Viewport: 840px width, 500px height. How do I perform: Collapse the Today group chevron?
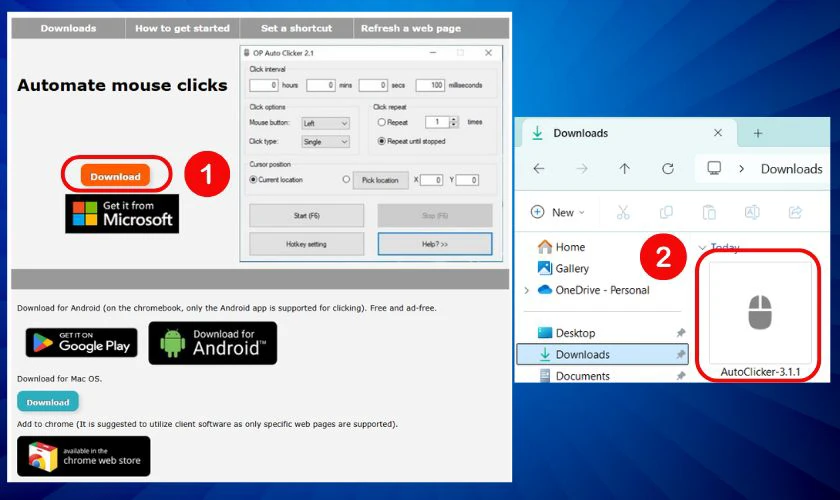coord(702,247)
